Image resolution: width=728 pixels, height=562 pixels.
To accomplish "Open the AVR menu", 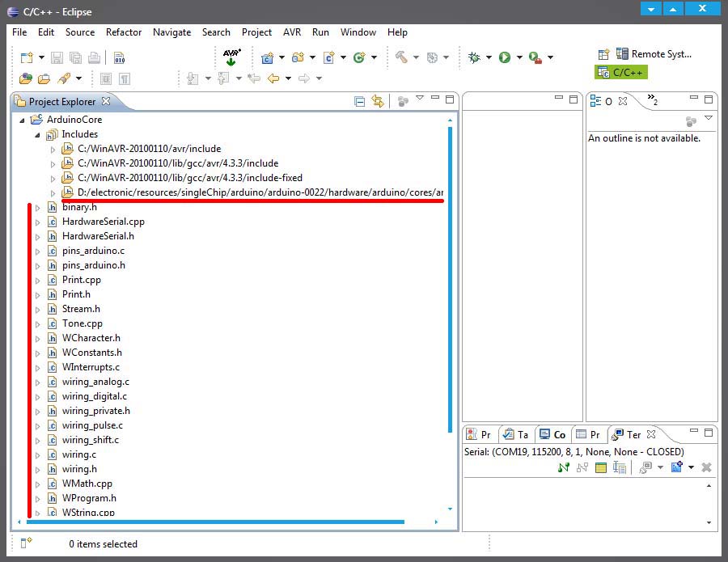I will tap(292, 32).
